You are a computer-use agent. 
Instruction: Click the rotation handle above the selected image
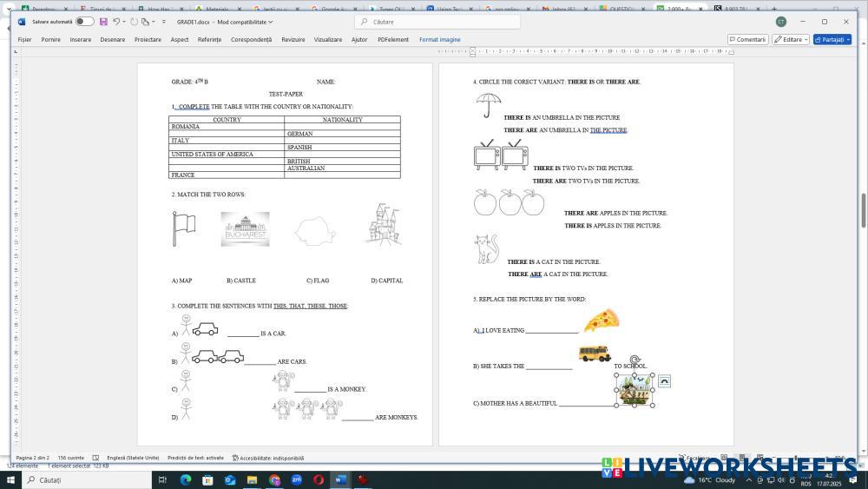635,359
